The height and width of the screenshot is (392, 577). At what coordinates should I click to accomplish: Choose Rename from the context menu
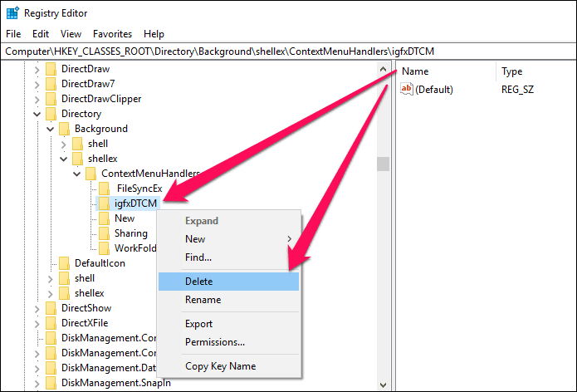coord(228,300)
